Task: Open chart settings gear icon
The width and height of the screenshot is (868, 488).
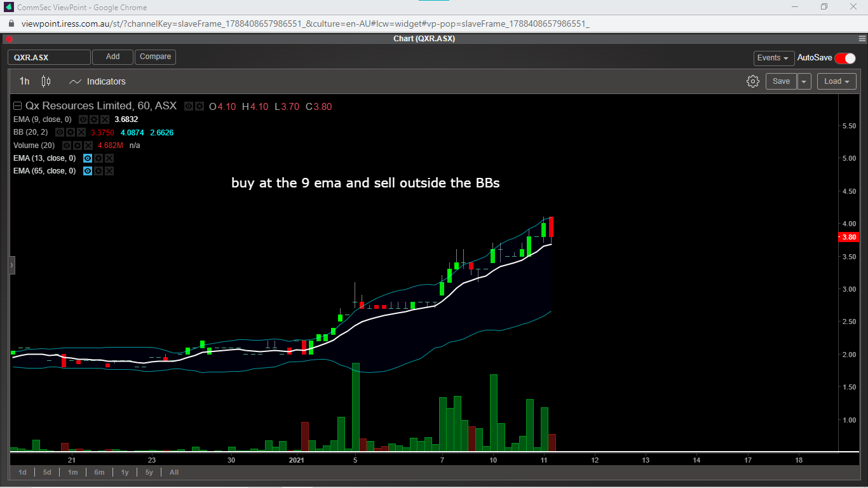Action: (x=753, y=81)
